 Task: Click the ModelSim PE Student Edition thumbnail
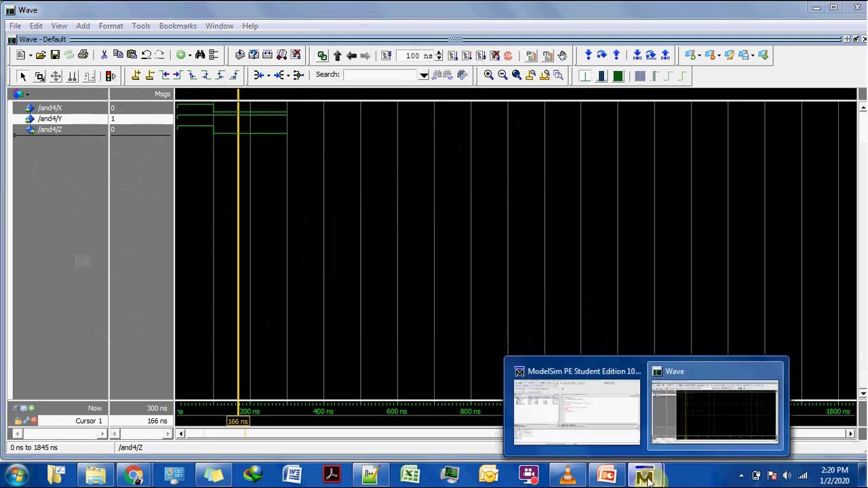pos(577,411)
